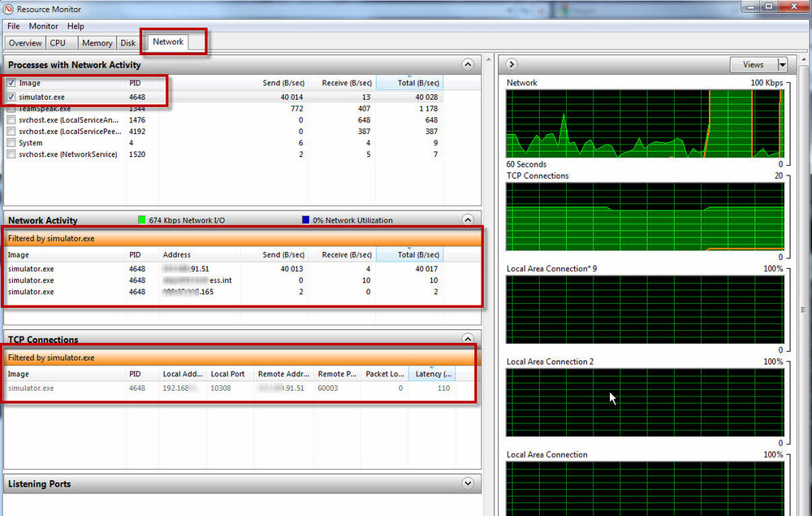
Task: Check the svchost.exe (NetworkService) checkbox
Action: click(x=11, y=154)
